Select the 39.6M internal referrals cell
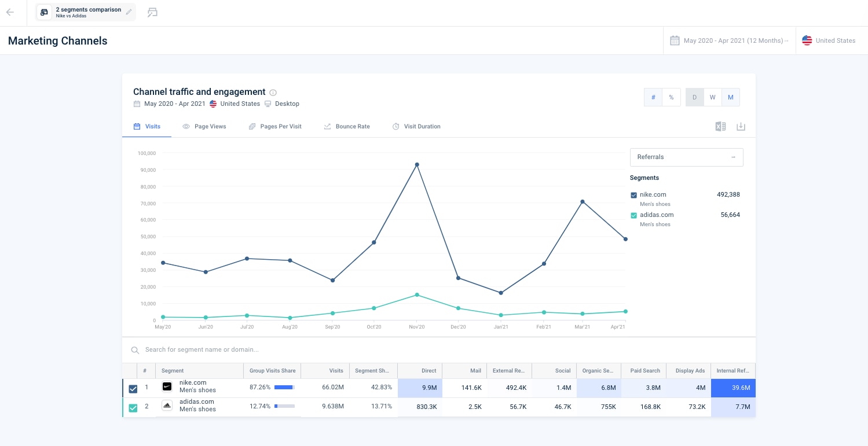Image resolution: width=868 pixels, height=446 pixels. click(x=733, y=388)
